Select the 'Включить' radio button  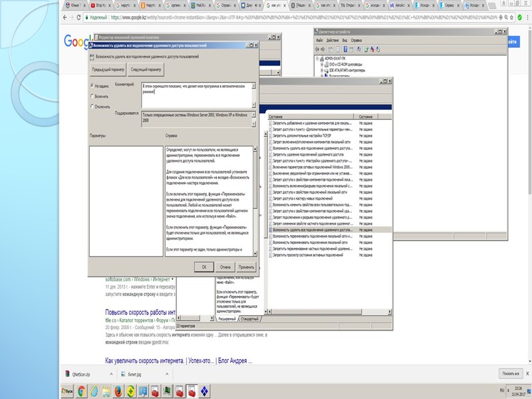[x=92, y=96]
